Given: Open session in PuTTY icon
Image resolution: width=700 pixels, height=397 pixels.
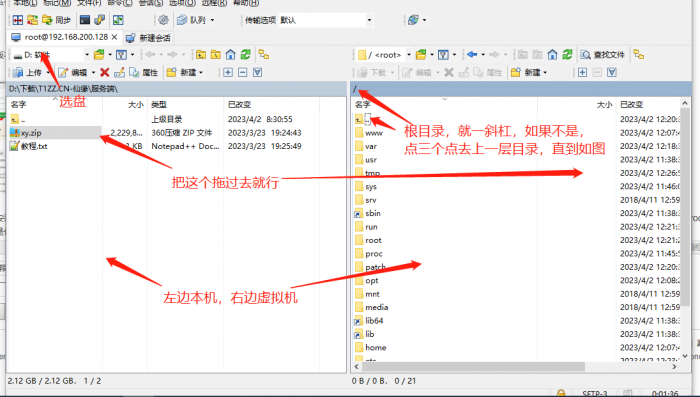Looking at the screenshot, I should (100, 20).
